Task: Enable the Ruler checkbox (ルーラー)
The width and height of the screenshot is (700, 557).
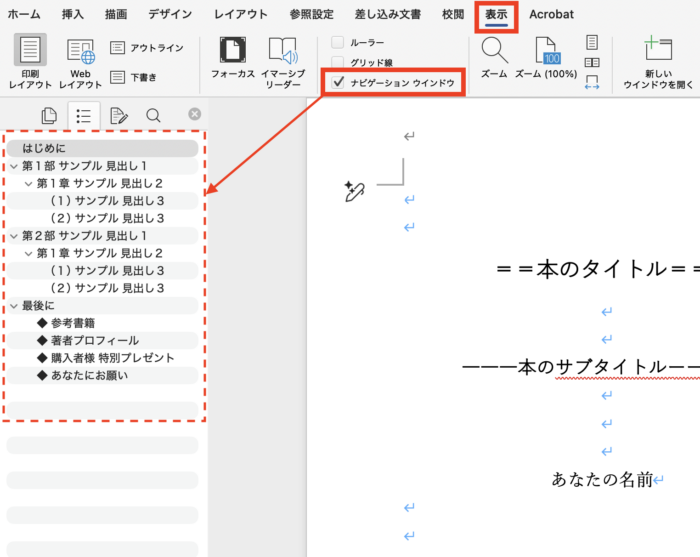Action: 338,42
